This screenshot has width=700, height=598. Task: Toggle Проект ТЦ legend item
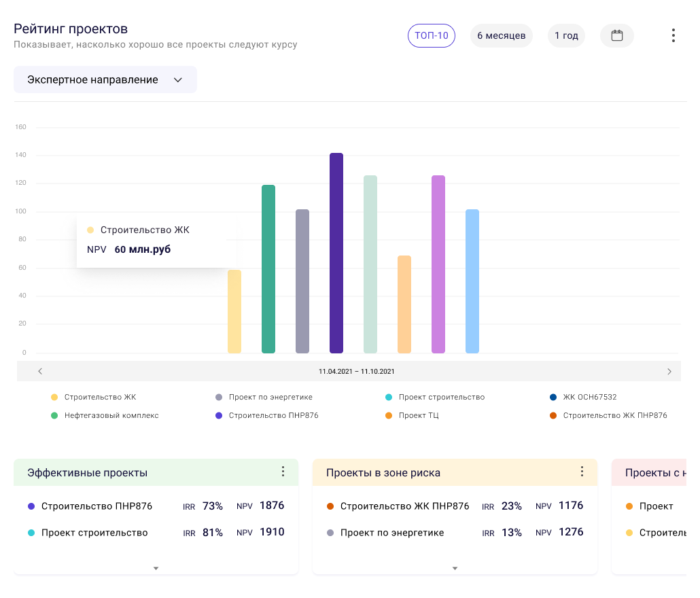pos(412,415)
